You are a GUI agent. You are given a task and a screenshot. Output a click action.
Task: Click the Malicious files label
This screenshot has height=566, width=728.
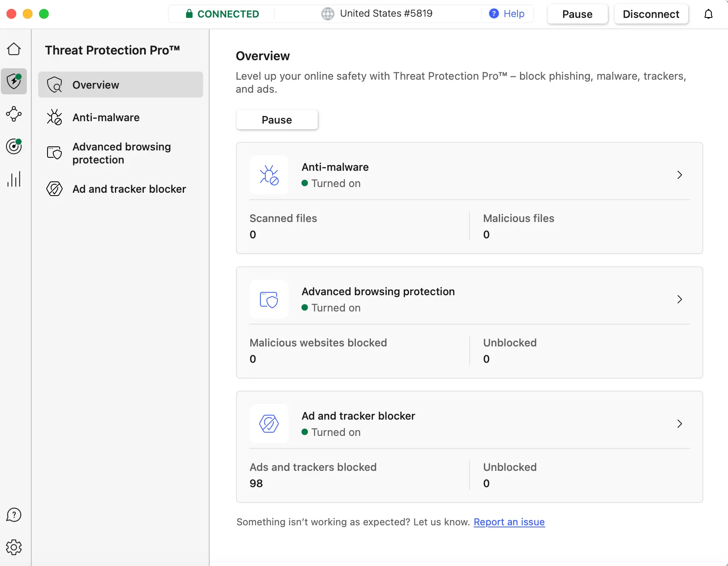tap(518, 218)
